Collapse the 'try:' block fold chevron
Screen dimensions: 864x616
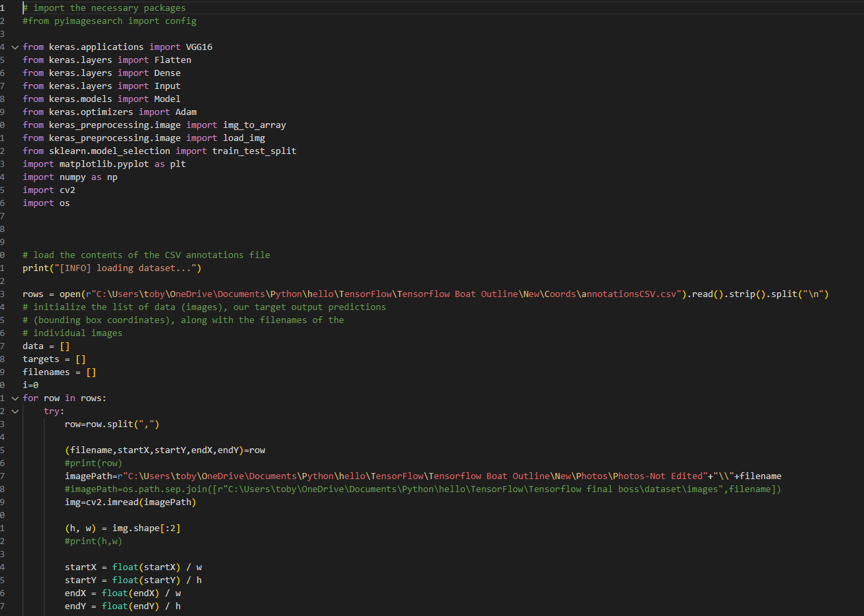coord(14,411)
